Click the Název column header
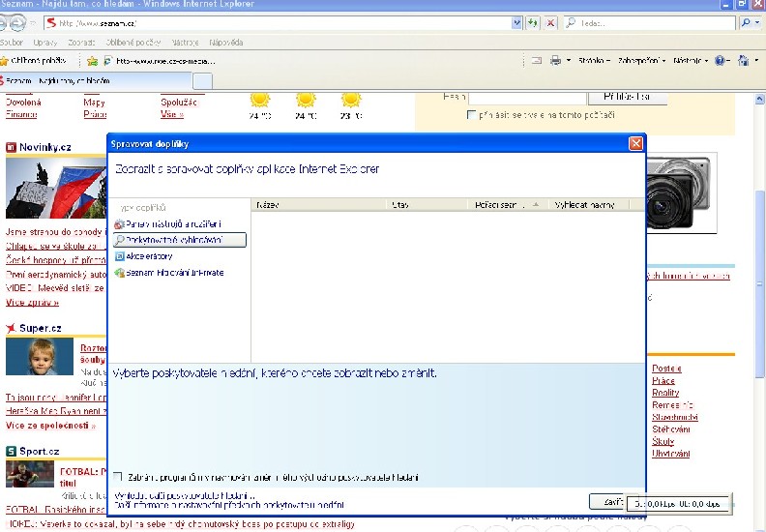Screen dimensions: 766x532 click(x=319, y=205)
